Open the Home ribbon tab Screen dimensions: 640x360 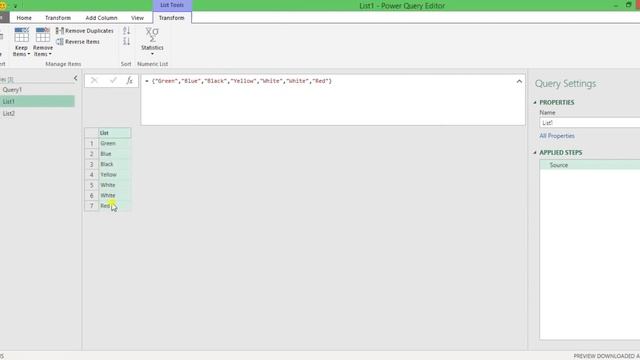pos(24,18)
